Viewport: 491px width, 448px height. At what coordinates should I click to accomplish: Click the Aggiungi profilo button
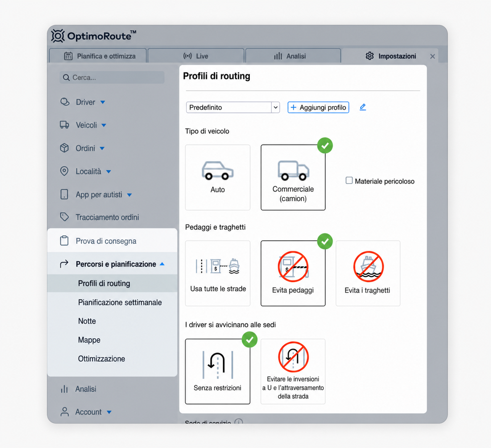click(x=318, y=107)
